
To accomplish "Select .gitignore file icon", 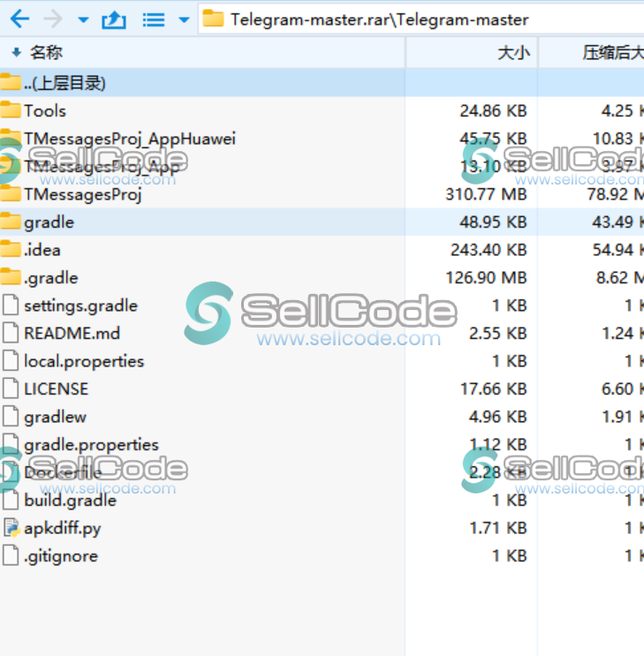I will [x=11, y=555].
